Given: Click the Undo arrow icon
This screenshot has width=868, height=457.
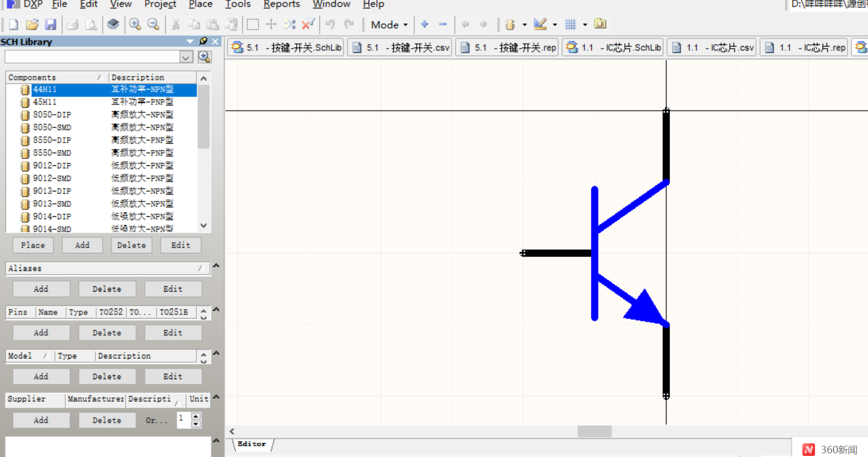Looking at the screenshot, I should pos(330,24).
